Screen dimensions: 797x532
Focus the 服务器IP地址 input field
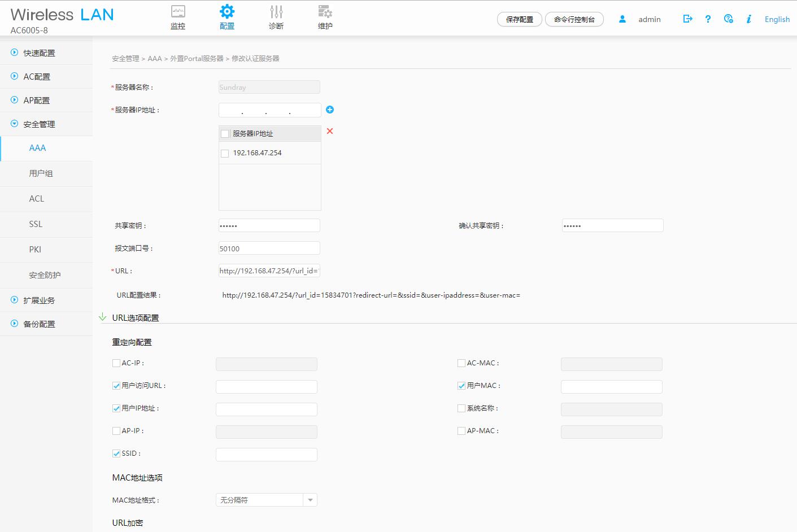point(270,110)
